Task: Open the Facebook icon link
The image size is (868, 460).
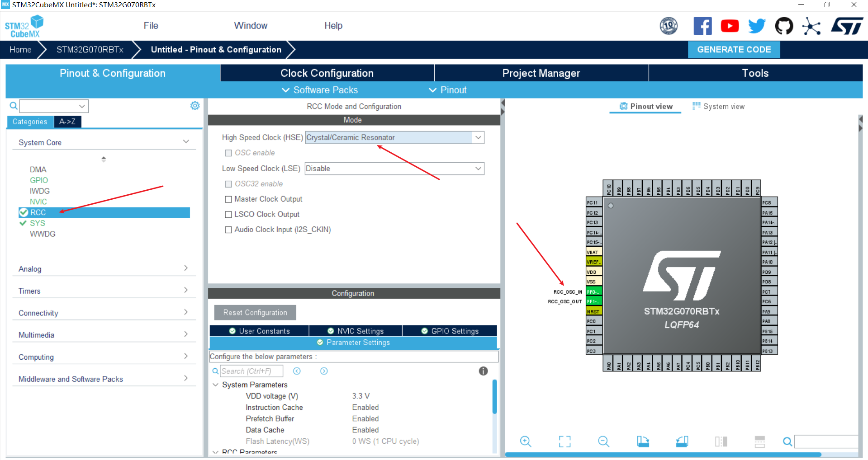Action: point(702,26)
